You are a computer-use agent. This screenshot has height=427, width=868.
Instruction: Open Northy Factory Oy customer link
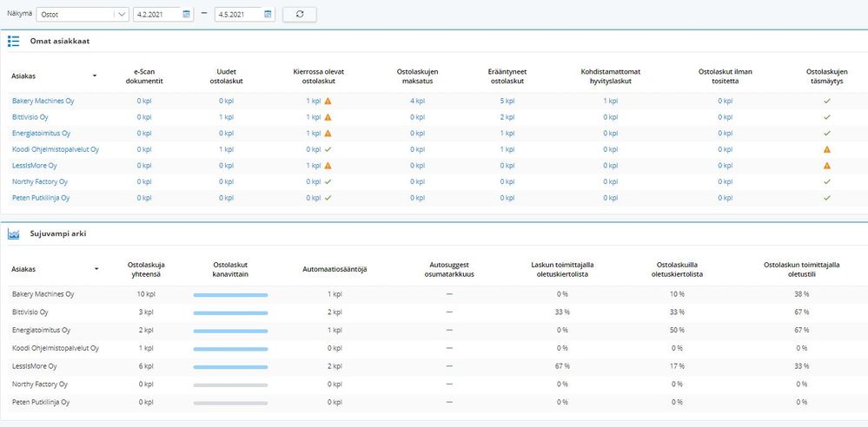[x=40, y=181]
